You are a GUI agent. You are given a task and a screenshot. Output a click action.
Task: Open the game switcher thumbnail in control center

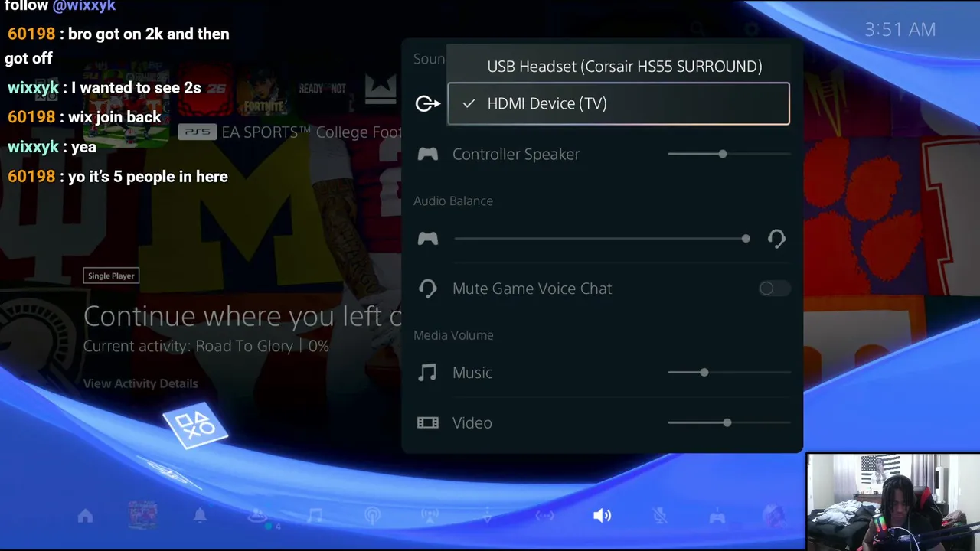tap(142, 516)
